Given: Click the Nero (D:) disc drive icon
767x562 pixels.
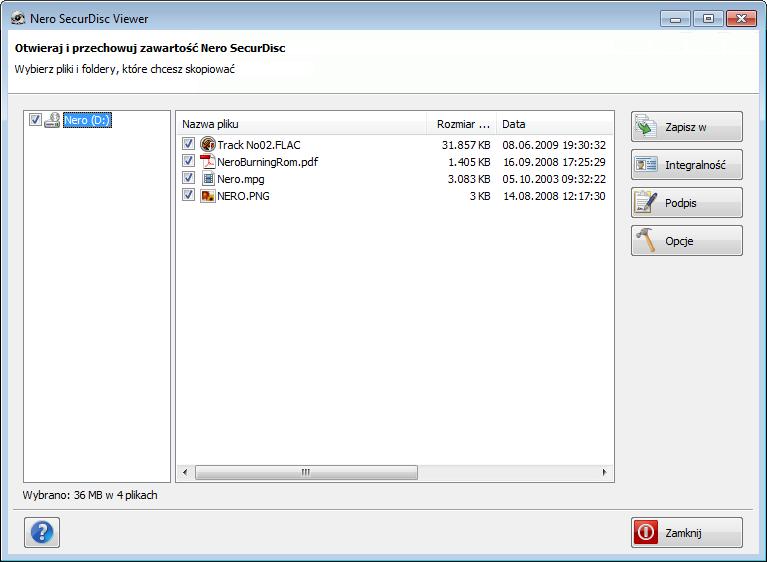Looking at the screenshot, I should tap(52, 120).
